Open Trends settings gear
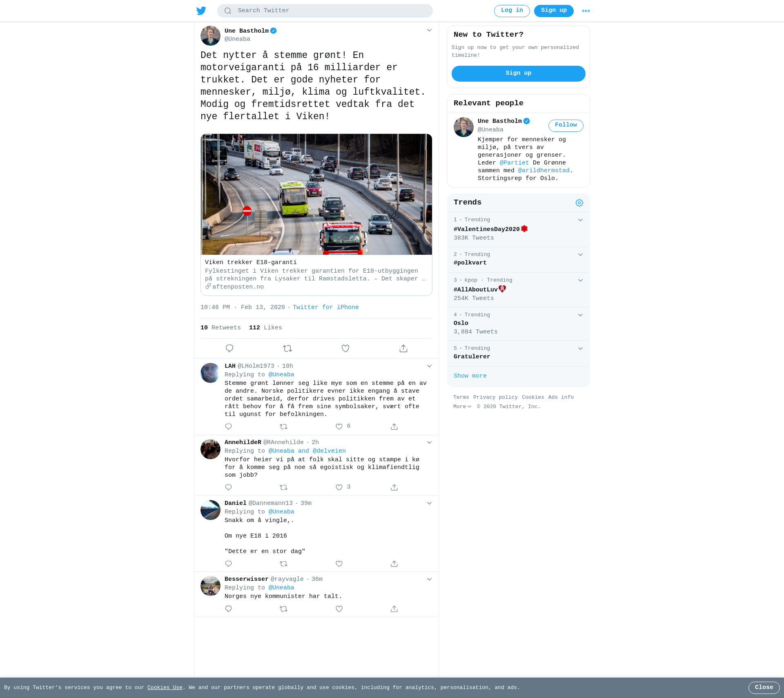The width and height of the screenshot is (784, 698). point(579,203)
